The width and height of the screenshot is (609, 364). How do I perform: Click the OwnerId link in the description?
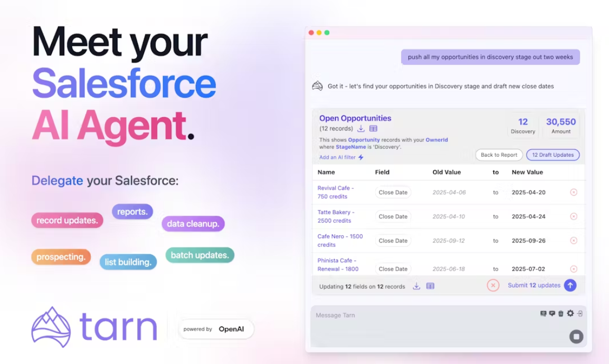pos(436,140)
